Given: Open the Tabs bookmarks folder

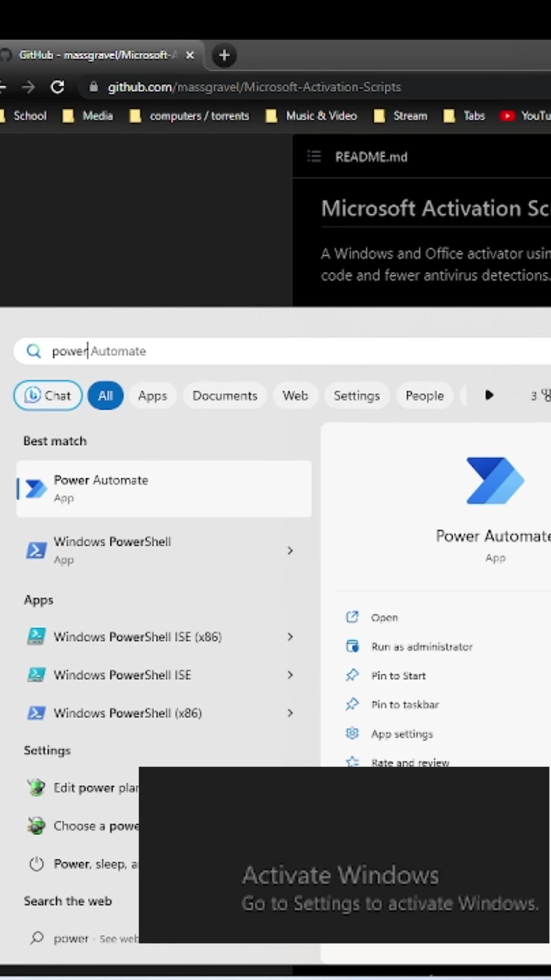Looking at the screenshot, I should coord(464,116).
